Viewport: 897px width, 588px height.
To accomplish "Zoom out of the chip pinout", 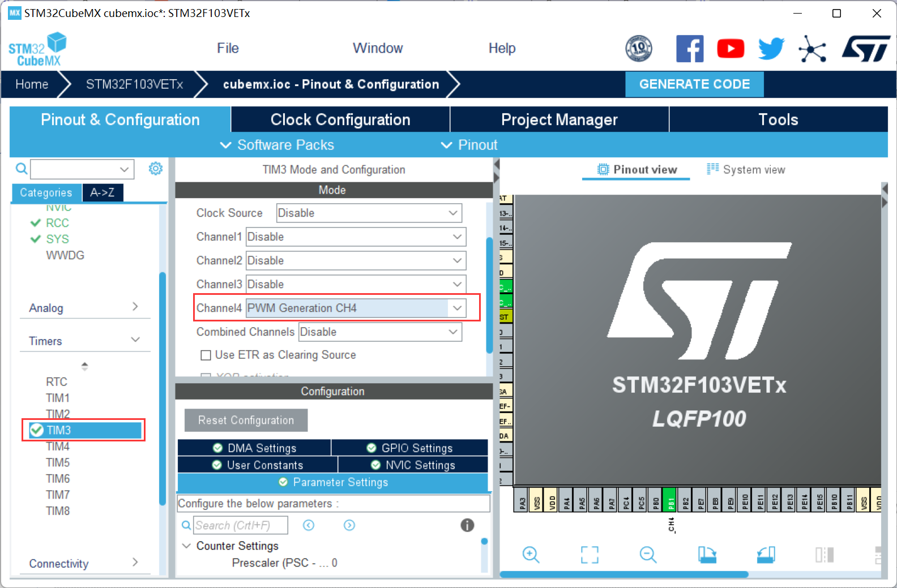I will [x=648, y=555].
